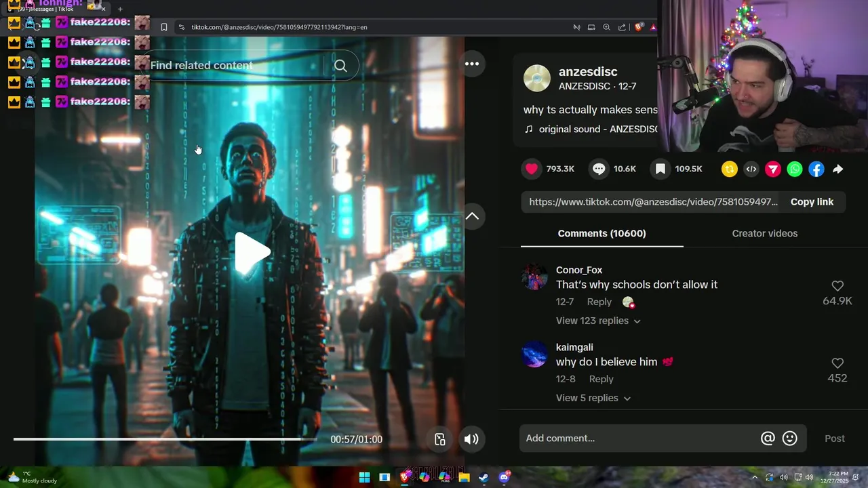Click the Post comment button
Image resolution: width=868 pixels, height=488 pixels.
point(835,439)
